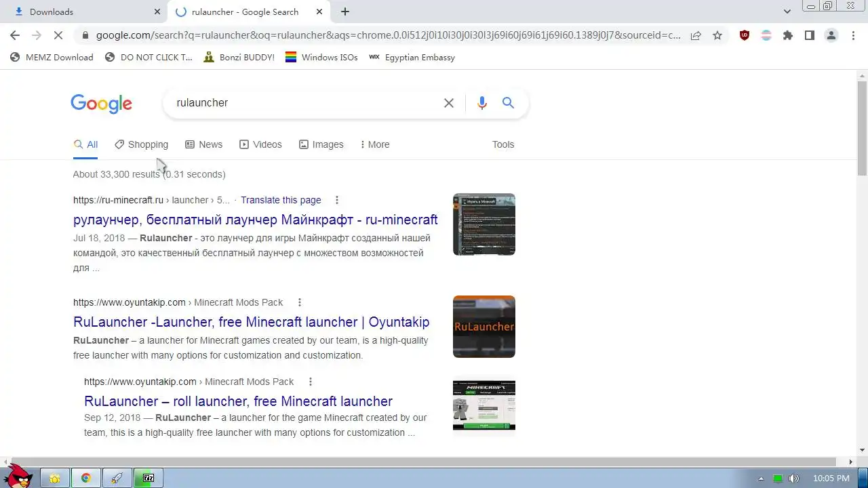Open the 7z taskbar item
This screenshot has width=868, height=488.
click(149, 478)
